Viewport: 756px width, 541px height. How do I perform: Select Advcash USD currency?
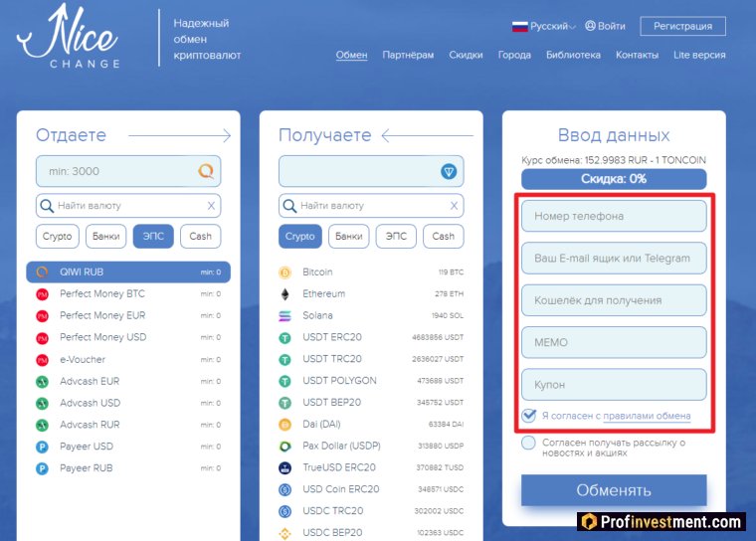point(128,403)
